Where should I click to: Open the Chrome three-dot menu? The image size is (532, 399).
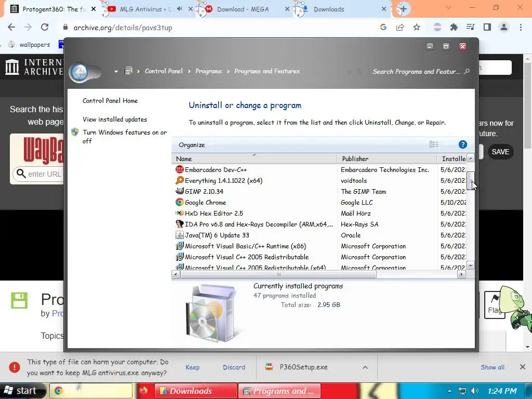pyautogui.click(x=521, y=27)
